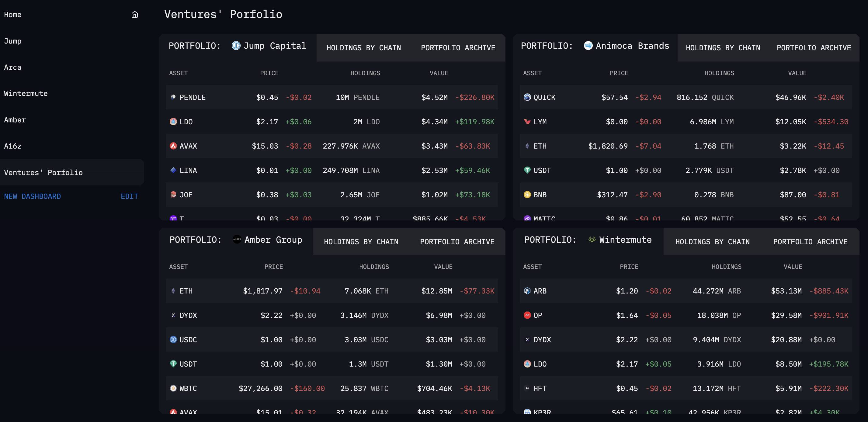The height and width of the screenshot is (422, 868).
Task: Open Holdings By Chain tab for Wintermute
Action: pyautogui.click(x=712, y=242)
